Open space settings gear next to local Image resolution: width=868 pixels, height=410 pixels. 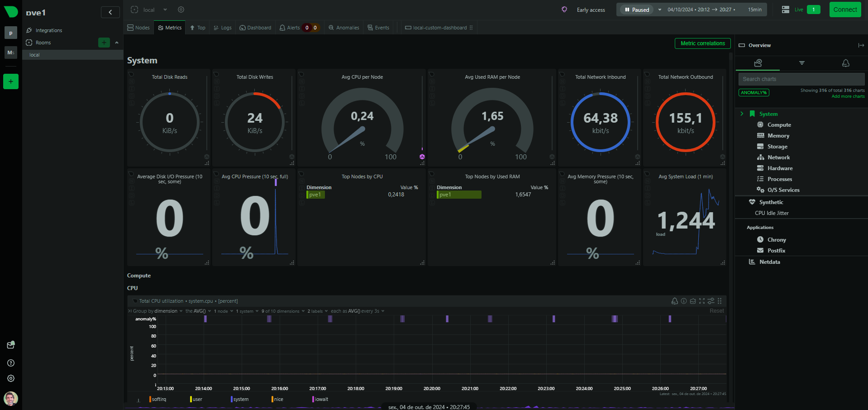(181, 10)
